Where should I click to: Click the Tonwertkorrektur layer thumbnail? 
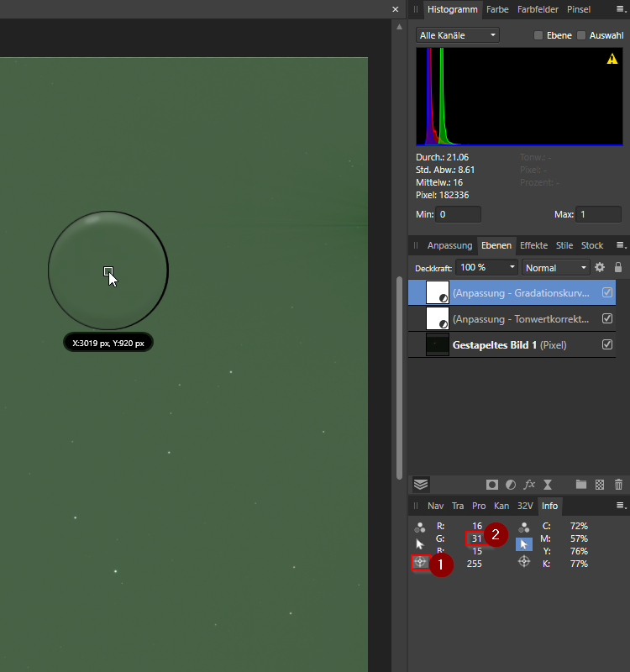click(x=438, y=318)
